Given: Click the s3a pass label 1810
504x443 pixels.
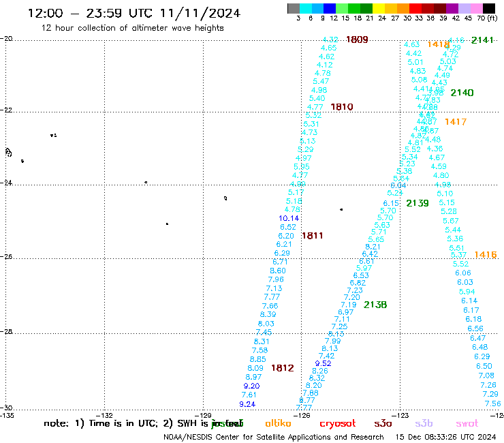Looking at the screenshot, I should 342,107.
